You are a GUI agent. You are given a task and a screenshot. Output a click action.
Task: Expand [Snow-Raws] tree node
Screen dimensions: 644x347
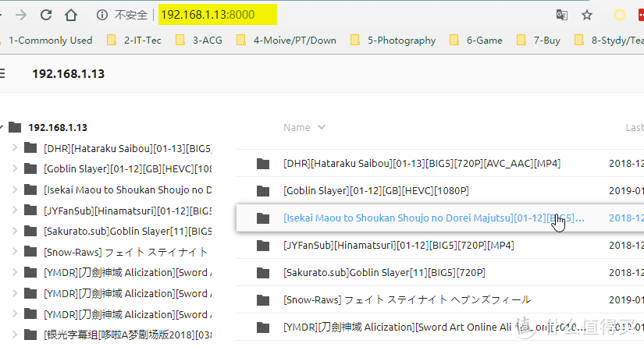pyautogui.click(x=15, y=251)
